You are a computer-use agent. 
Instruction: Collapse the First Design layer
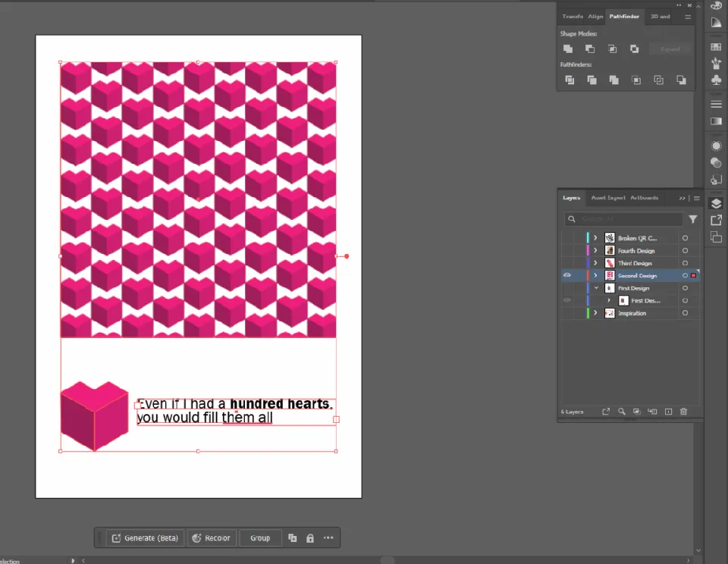coord(596,288)
